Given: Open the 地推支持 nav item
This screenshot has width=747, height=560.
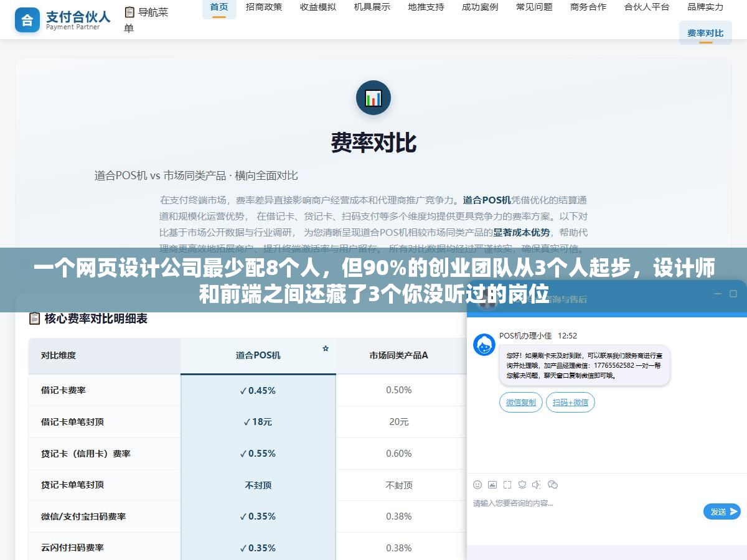Looking at the screenshot, I should 426,7.
